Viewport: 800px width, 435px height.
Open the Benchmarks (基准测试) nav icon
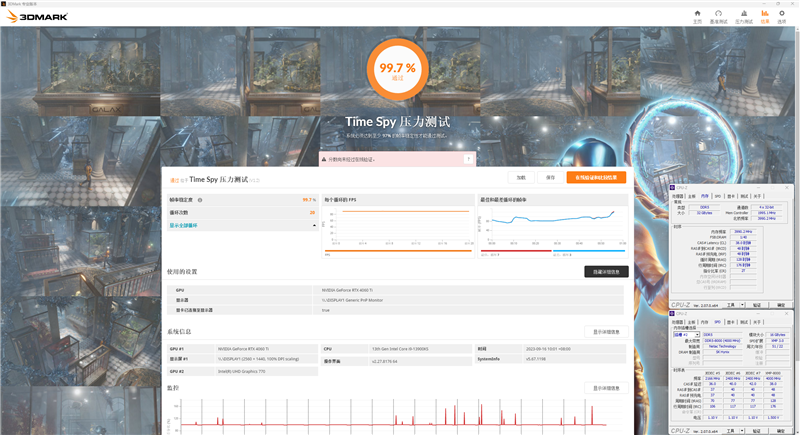pos(718,16)
